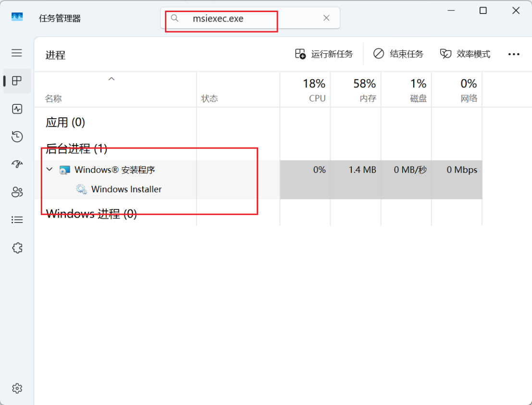Open the Users sidebar icon
The height and width of the screenshot is (405, 532).
(17, 192)
